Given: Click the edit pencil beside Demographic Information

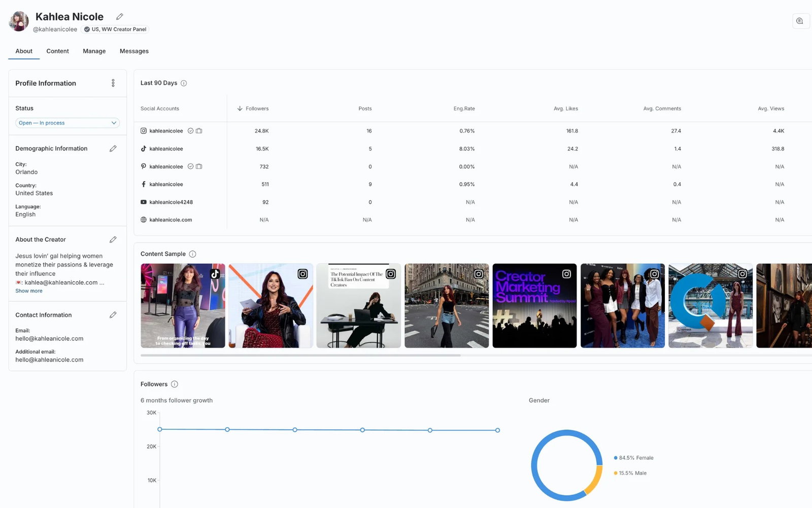Looking at the screenshot, I should (113, 148).
